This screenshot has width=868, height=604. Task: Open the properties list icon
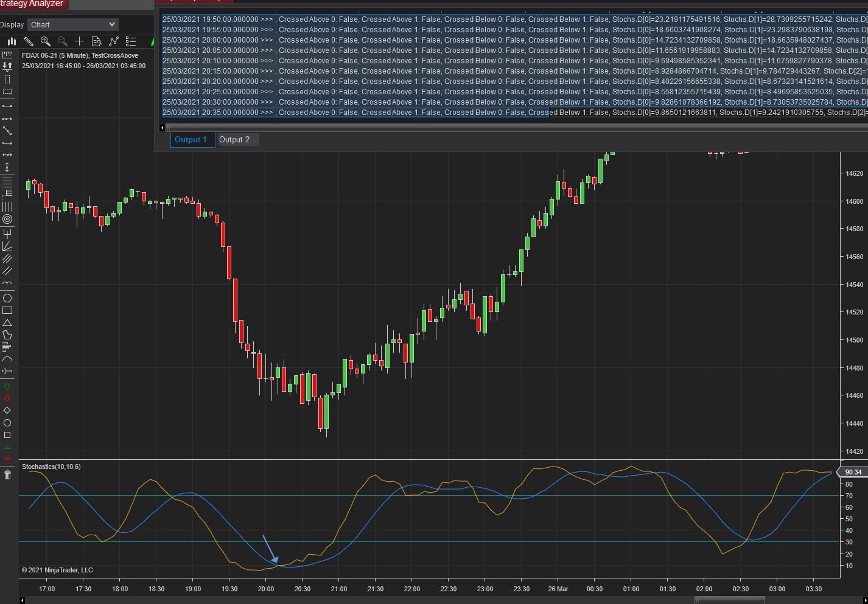click(x=130, y=41)
